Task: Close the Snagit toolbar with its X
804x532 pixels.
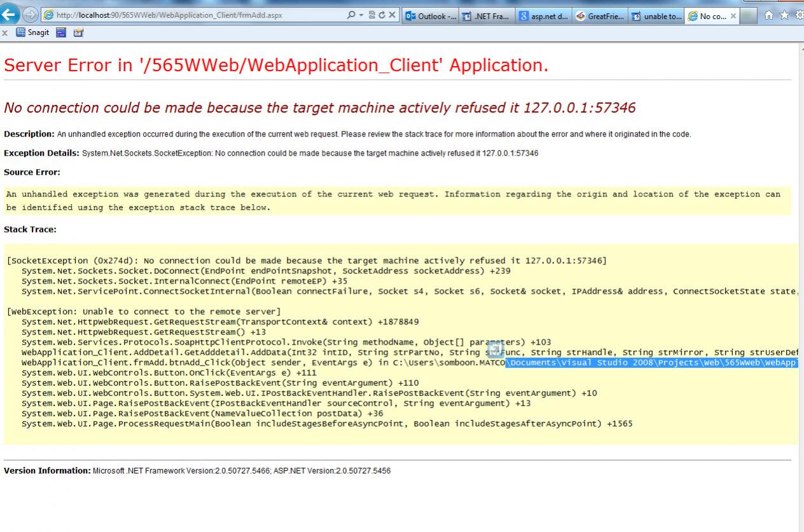Action: tap(4, 34)
